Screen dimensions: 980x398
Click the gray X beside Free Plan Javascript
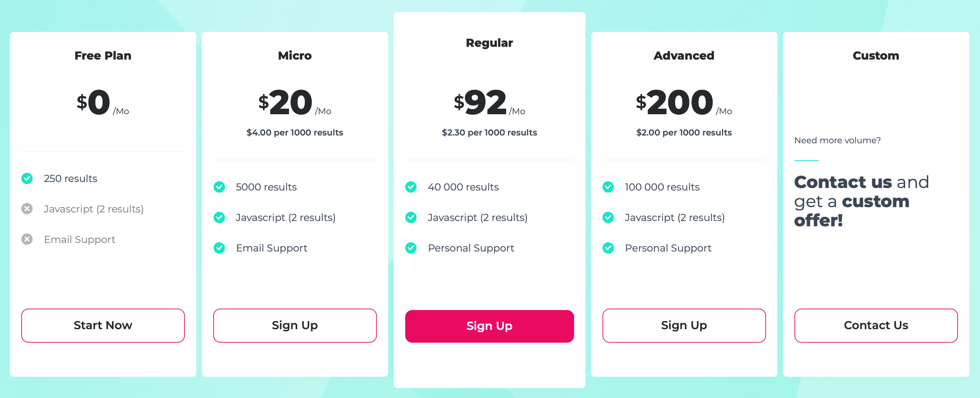27,209
